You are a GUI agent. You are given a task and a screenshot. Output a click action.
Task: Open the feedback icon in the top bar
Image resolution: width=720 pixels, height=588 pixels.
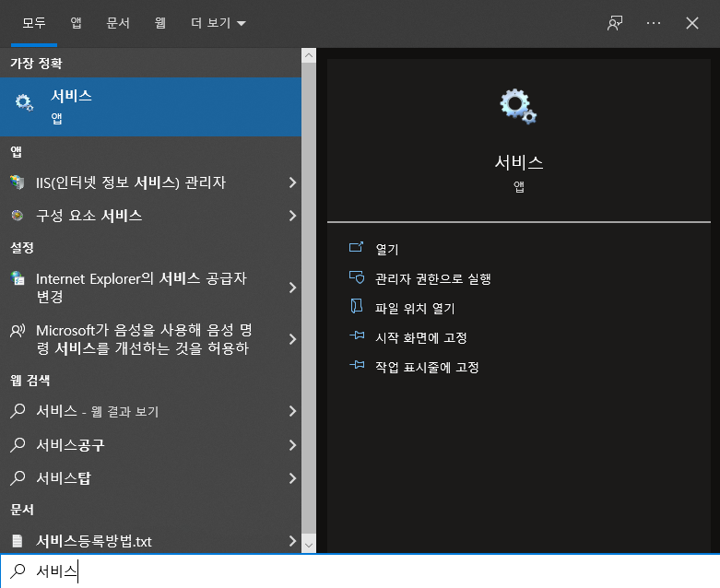(615, 23)
